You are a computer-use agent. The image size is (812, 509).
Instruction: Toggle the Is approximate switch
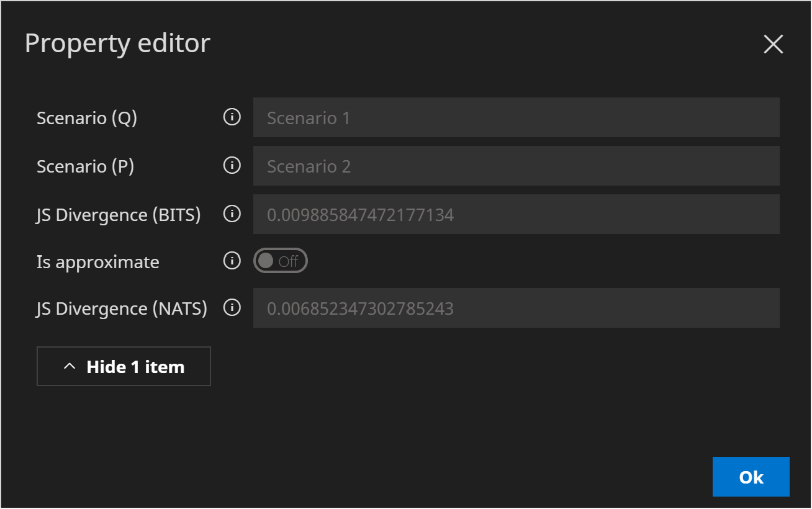coord(280,261)
